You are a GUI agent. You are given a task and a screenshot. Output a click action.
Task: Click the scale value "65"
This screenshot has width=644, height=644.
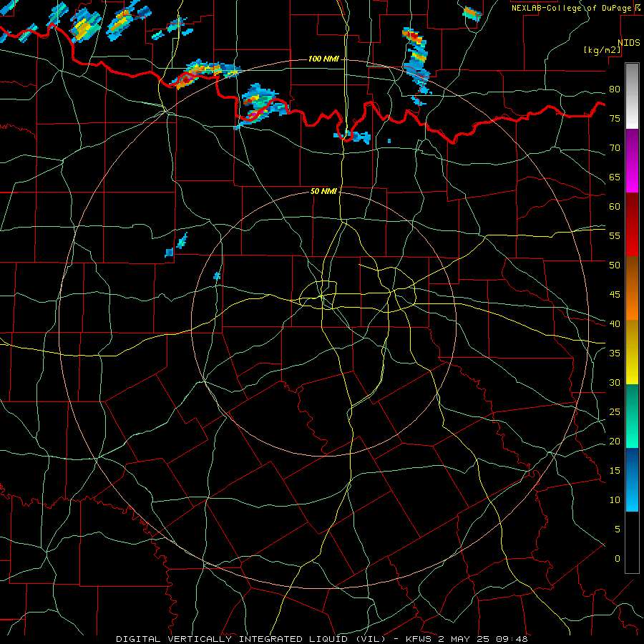point(615,177)
